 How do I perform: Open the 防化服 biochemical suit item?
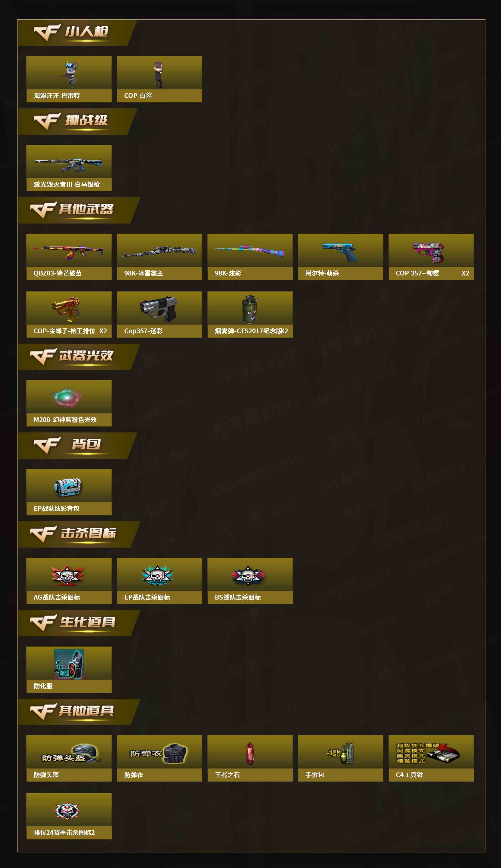click(69, 670)
